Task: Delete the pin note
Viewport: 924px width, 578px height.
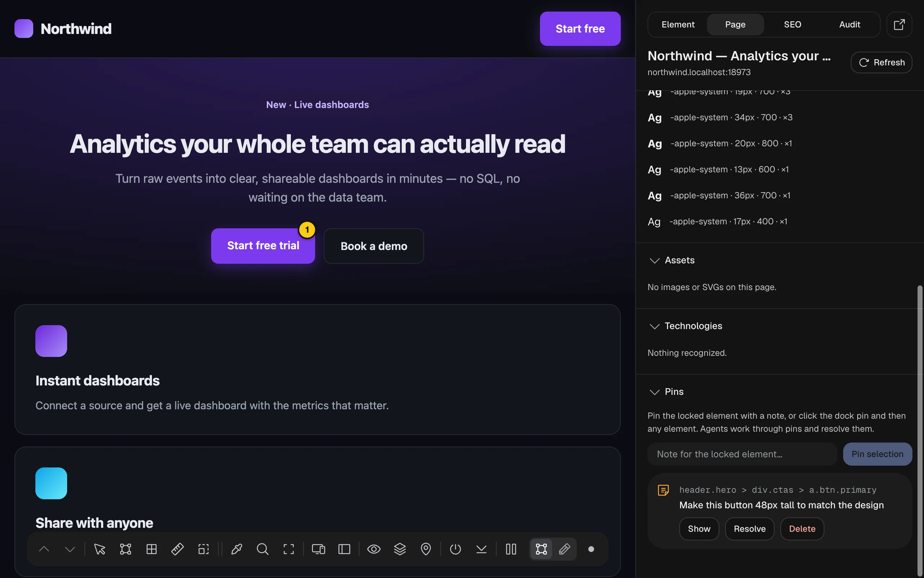Action: tap(802, 529)
